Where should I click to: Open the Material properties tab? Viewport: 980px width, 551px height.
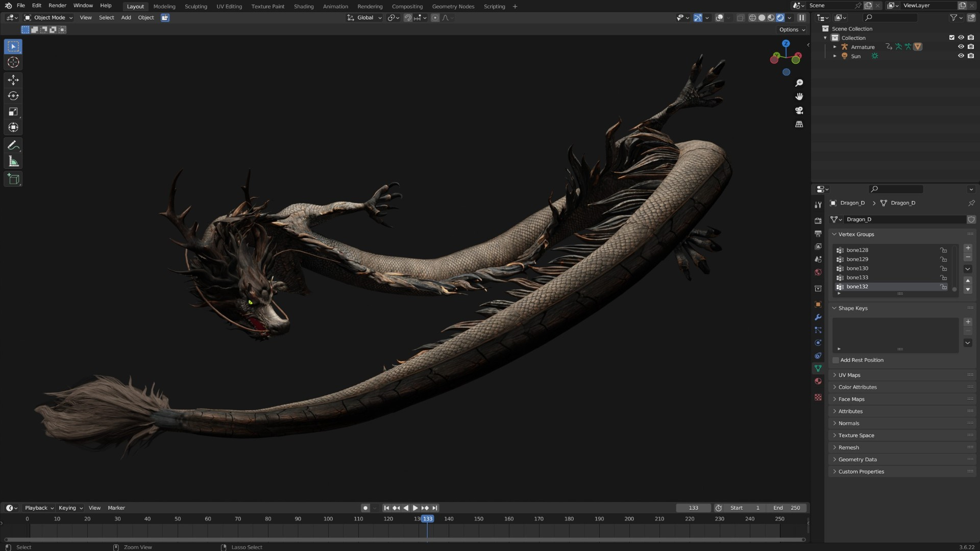(818, 381)
